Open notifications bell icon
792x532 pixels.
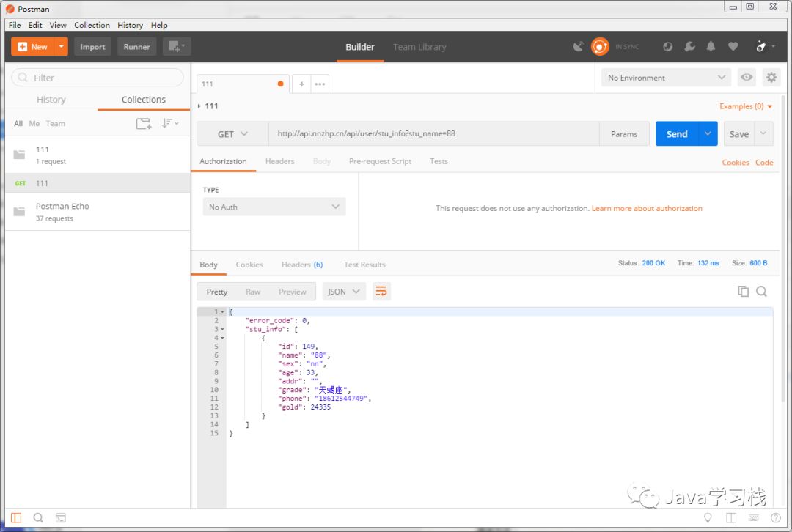click(x=711, y=47)
